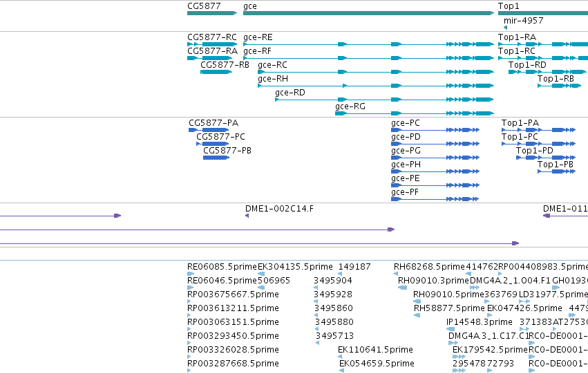This screenshot has height=374, width=588.
Task: Click the RP003063151.5prime EST
Action: [x=189, y=329]
